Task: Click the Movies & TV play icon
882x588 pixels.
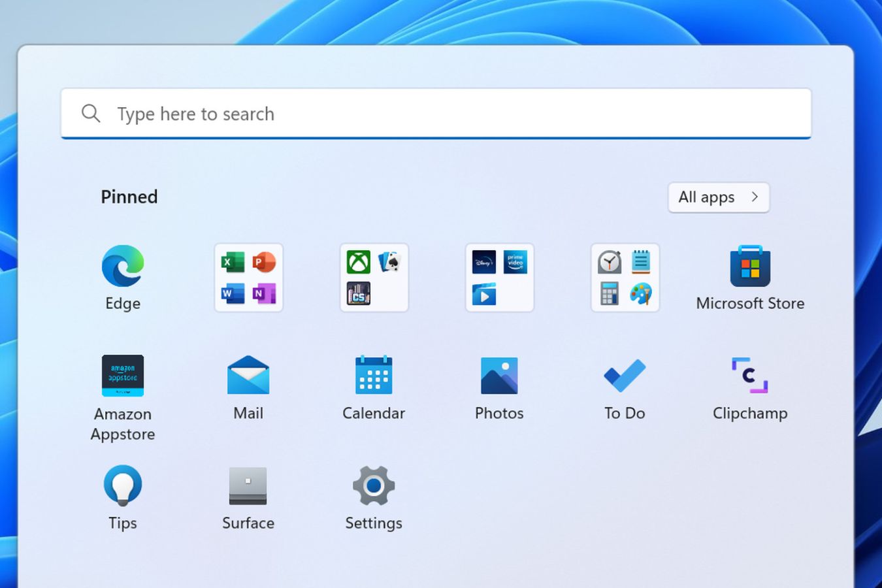Action: pos(484,293)
